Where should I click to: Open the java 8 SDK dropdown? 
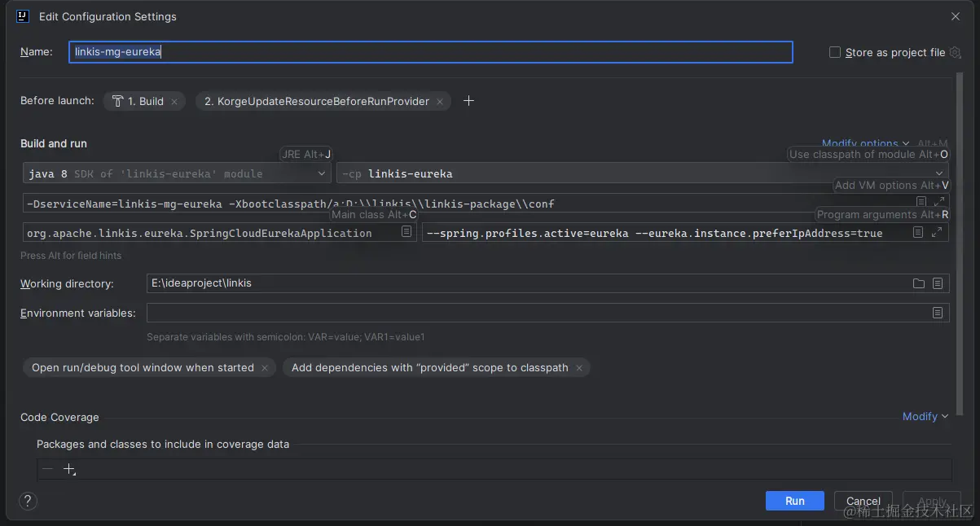[x=177, y=173]
